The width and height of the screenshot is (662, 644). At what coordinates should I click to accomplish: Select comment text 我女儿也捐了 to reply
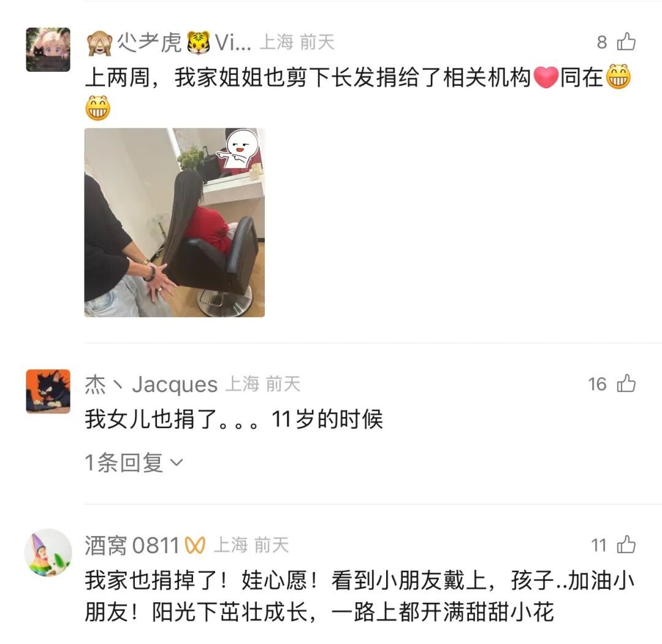pos(151,419)
